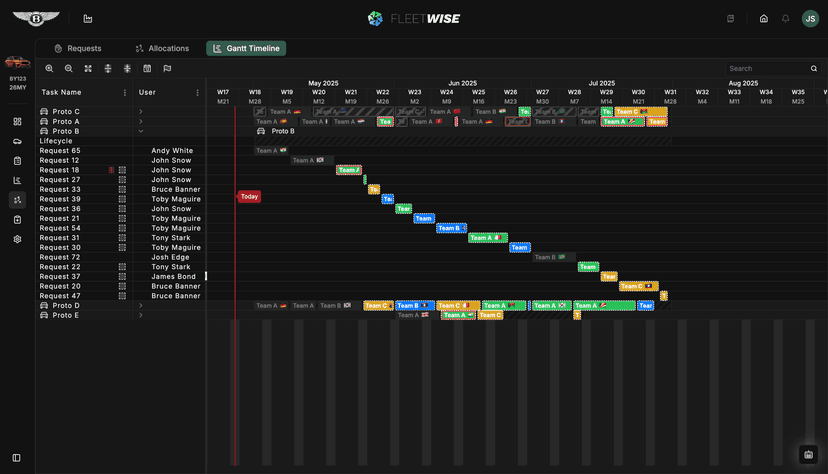Image resolution: width=828 pixels, height=474 pixels.
Task: Click the red Today marker
Action: tap(249, 196)
